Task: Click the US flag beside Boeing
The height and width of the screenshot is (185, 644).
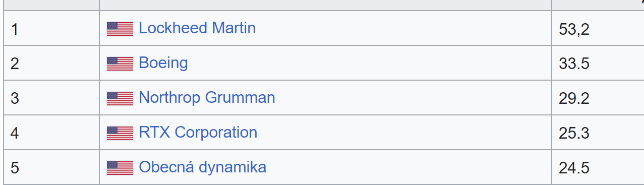Action: [120, 64]
